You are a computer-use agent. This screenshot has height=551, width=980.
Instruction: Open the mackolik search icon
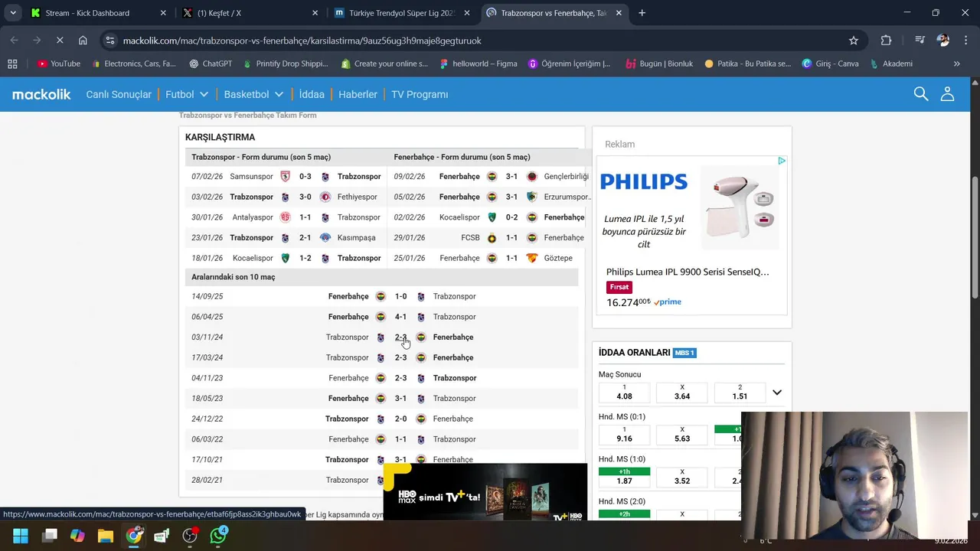(x=921, y=94)
